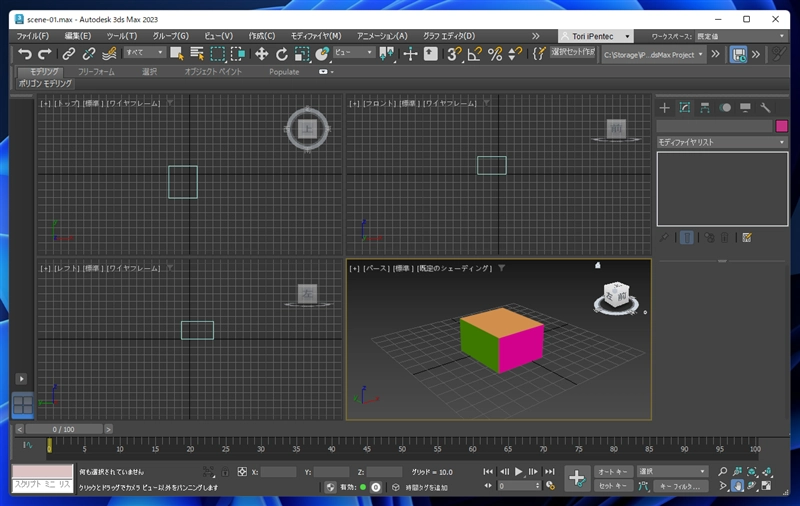The height and width of the screenshot is (506, 800).
Task: Open the project path dropdown
Action: pyautogui.click(x=654, y=55)
